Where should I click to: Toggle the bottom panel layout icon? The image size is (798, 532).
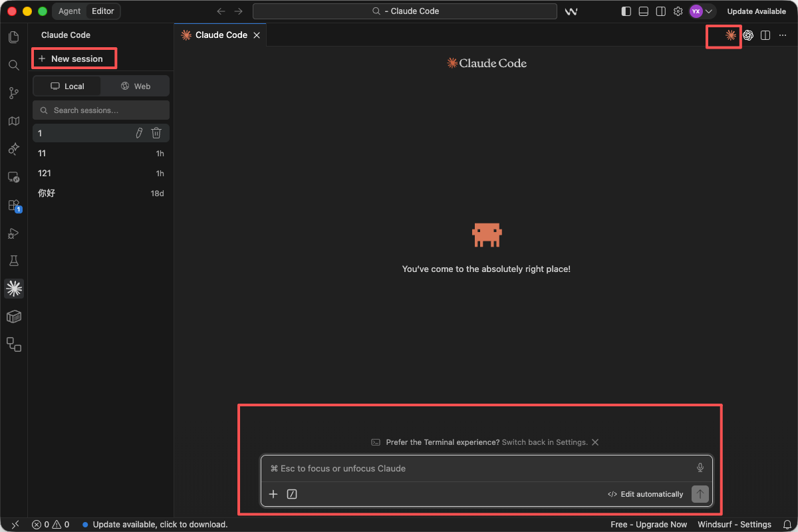[644, 11]
